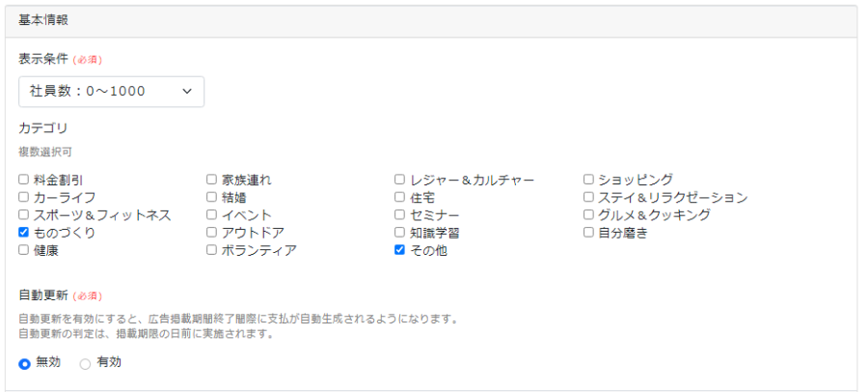Screen dimensions: 868x392
Task: Check the カーライフ category checkbox
Action: 24,197
